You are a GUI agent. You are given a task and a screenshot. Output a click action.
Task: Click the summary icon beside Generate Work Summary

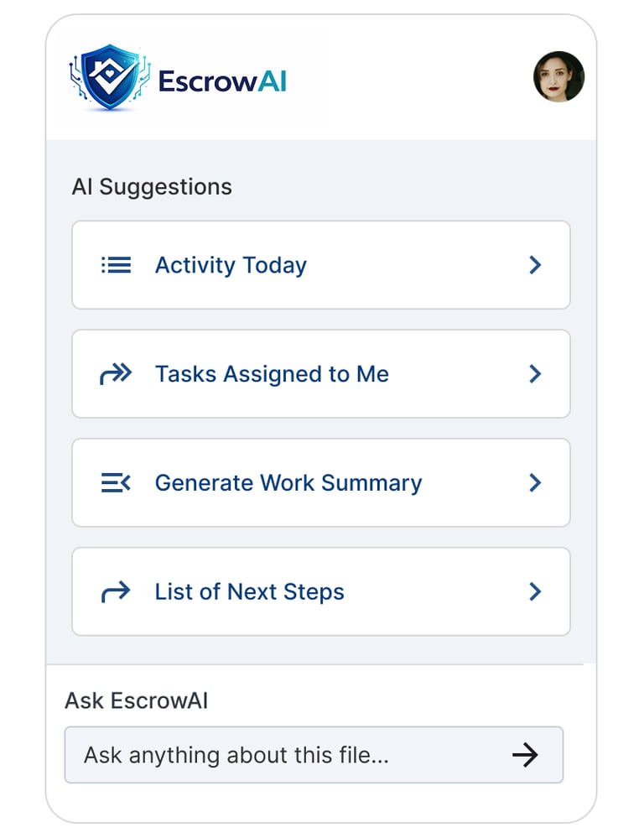[x=116, y=483]
